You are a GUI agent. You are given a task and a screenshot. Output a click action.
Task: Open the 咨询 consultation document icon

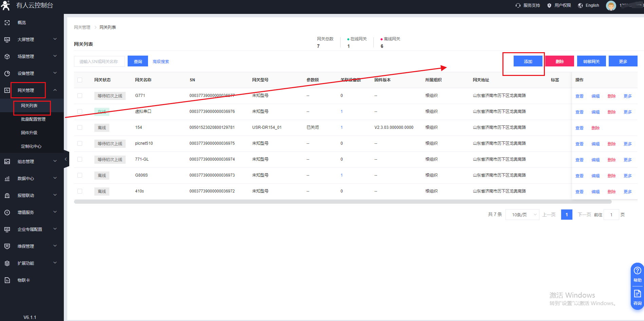tap(637, 294)
